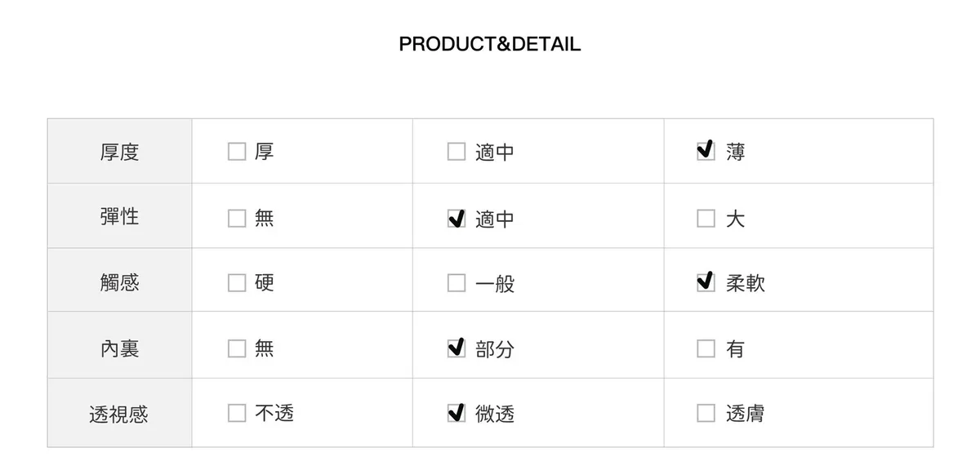Check the 大 elasticity checkbox
Viewport: 980px width, 470px height.
click(706, 219)
